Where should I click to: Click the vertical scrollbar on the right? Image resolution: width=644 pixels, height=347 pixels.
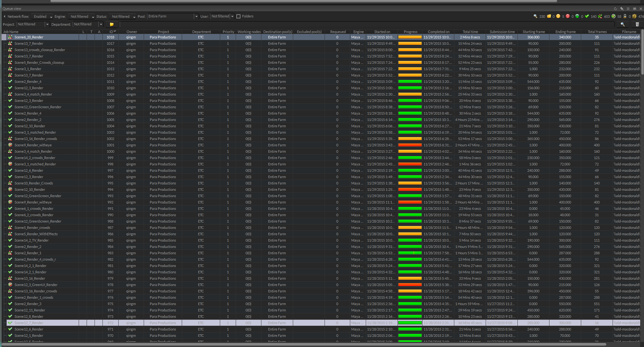pyautogui.click(x=642, y=52)
